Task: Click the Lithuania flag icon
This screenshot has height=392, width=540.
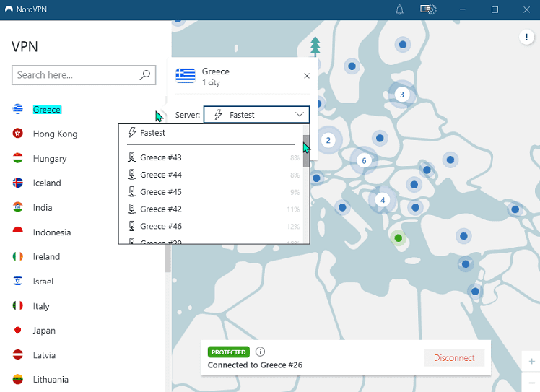Action: (x=18, y=379)
